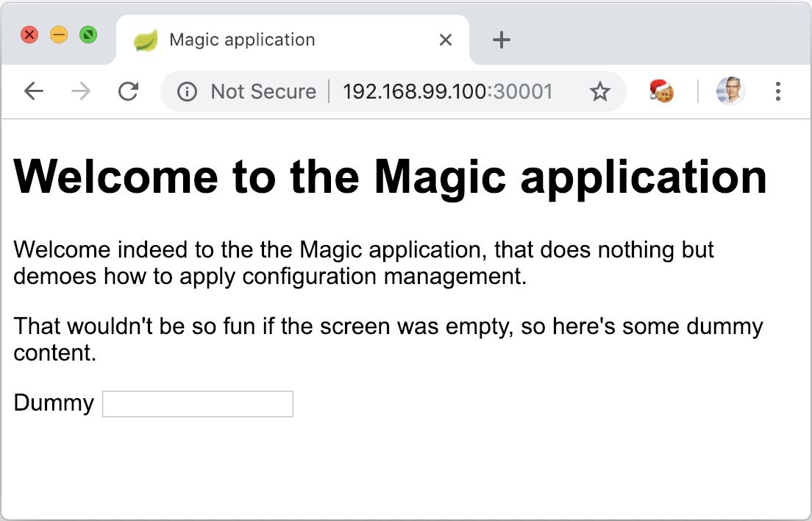The image size is (812, 521).
Task: Open the Chrome profile avatar
Action: (x=730, y=91)
